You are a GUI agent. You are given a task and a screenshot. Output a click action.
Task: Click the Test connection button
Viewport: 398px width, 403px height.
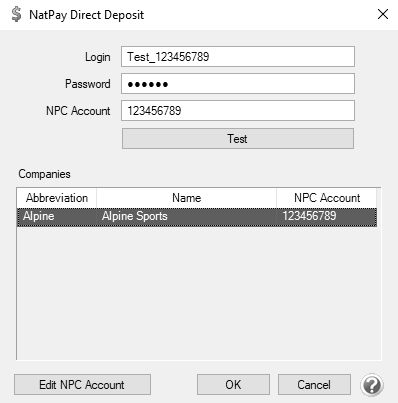(x=238, y=139)
